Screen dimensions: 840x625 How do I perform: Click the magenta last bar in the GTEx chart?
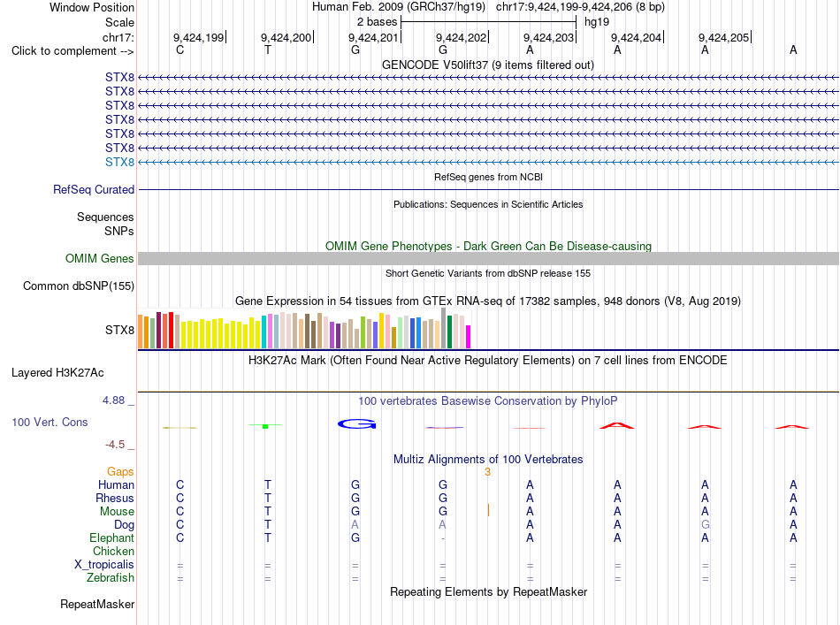469,337
